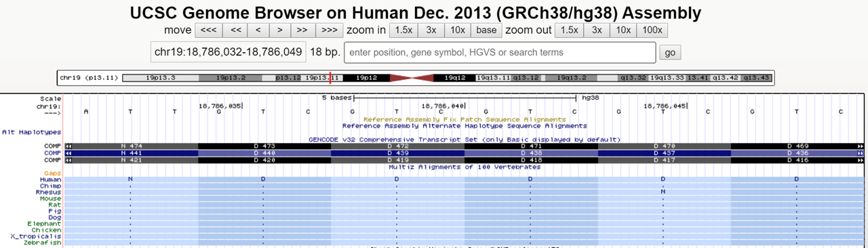Open the Gaps track label
Screen dimensions: 868x248
53,173
